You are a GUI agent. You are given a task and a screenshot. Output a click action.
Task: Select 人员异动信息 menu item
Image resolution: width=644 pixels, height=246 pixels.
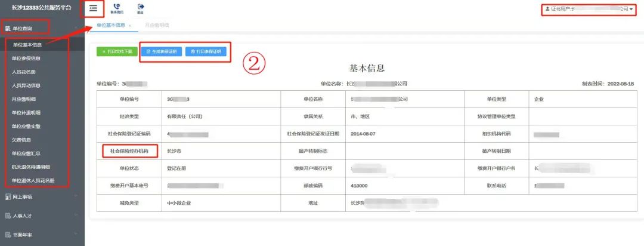[x=26, y=85]
